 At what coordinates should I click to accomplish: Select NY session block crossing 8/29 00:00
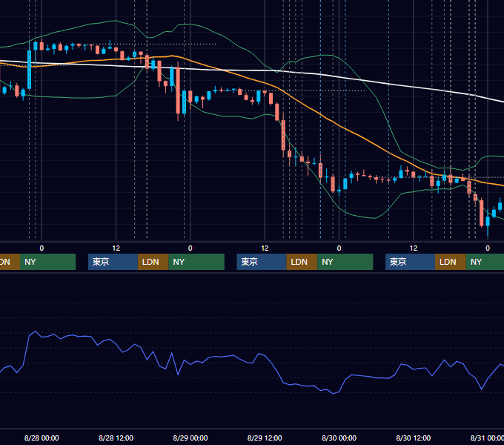pos(196,262)
